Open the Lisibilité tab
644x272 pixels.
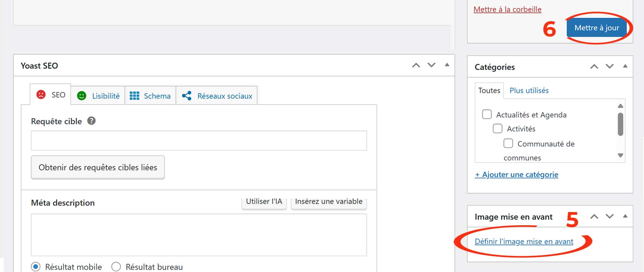tap(98, 96)
